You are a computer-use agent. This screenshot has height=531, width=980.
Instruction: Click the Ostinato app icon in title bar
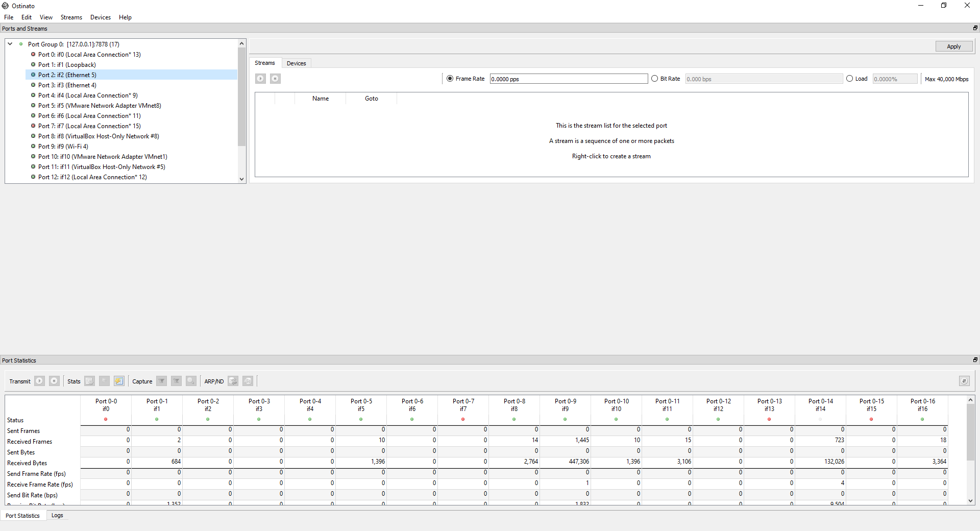click(6, 6)
